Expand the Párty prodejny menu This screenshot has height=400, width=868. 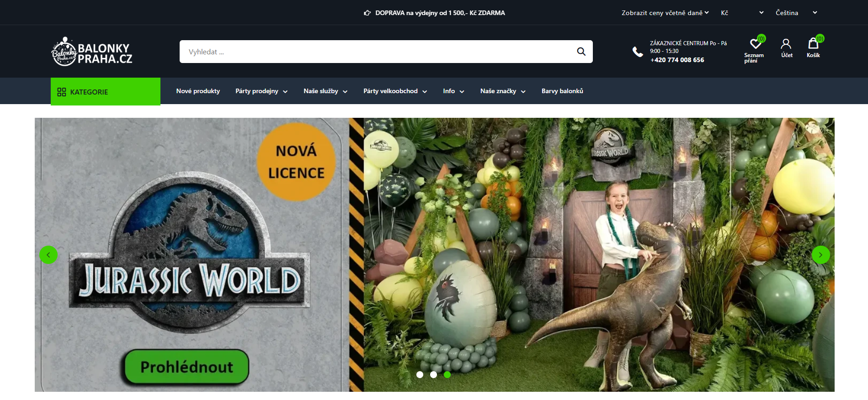click(x=261, y=91)
